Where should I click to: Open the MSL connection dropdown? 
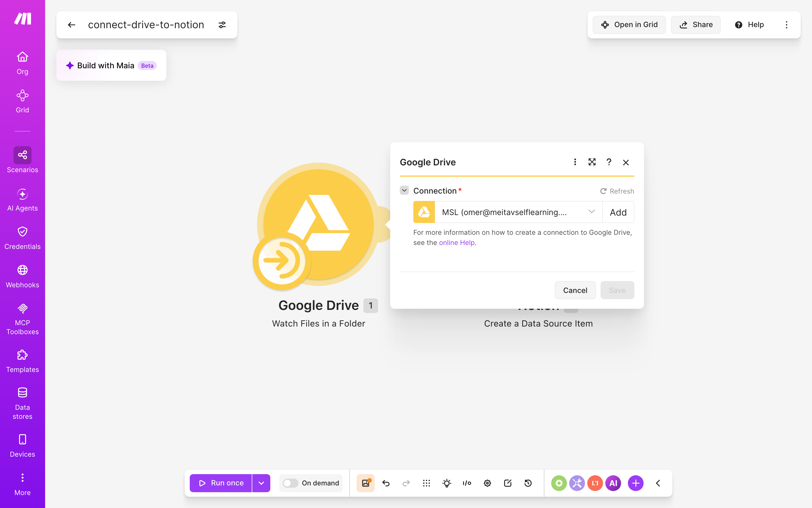pos(518,212)
